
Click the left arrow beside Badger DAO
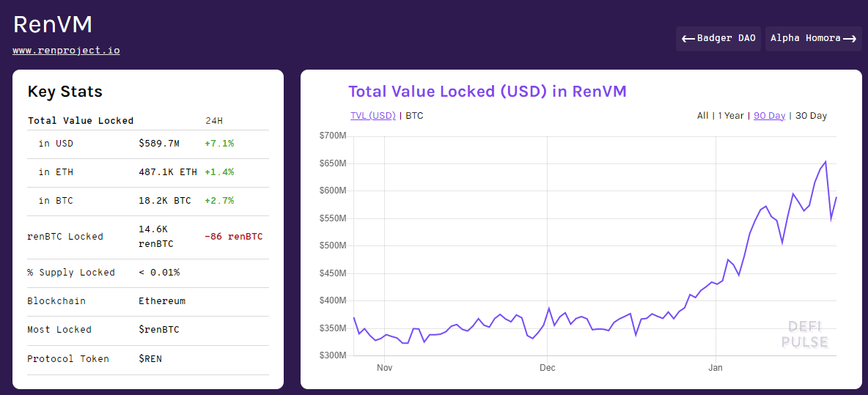(x=688, y=39)
